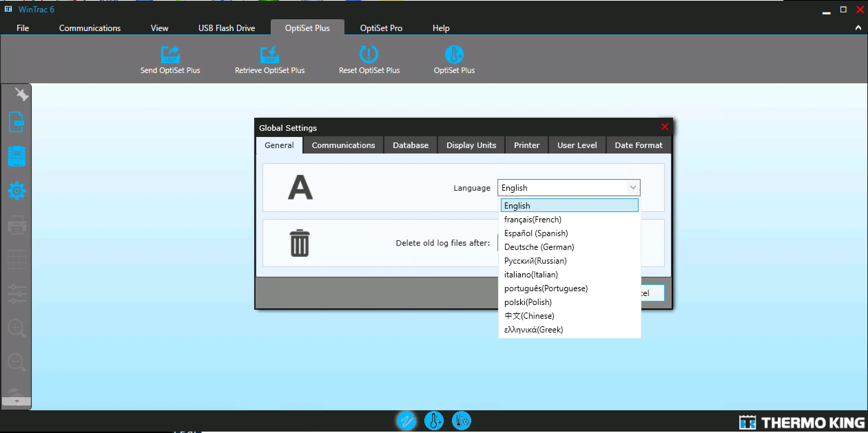The image size is (868, 433).
Task: Click the controller unit sidebar icon
Action: pyautogui.click(x=17, y=156)
